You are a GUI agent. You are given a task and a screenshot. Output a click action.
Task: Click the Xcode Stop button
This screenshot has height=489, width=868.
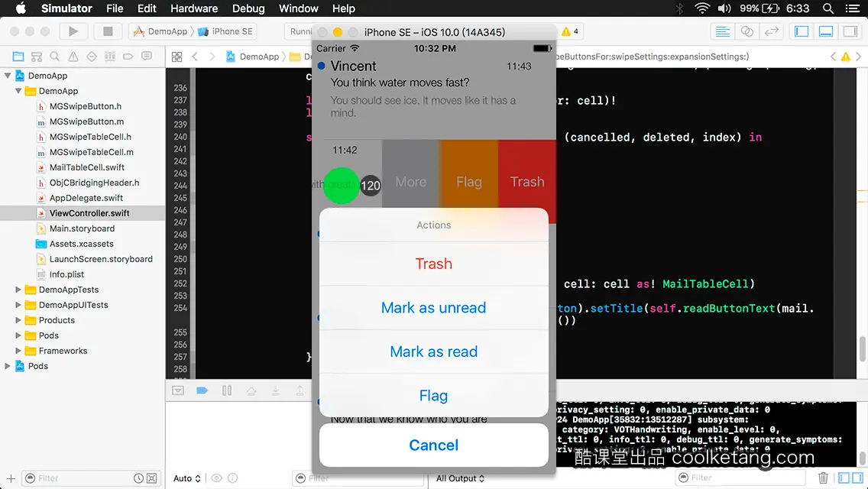point(108,31)
